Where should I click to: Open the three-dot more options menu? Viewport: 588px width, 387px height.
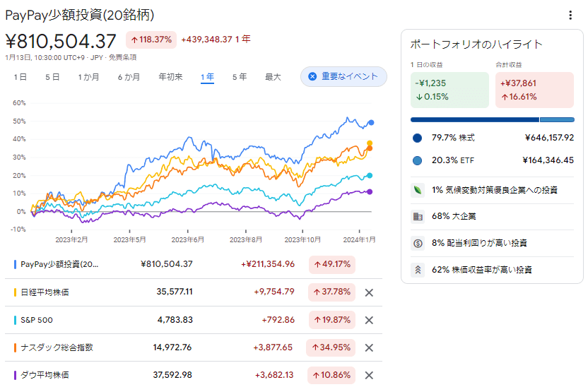pos(570,16)
